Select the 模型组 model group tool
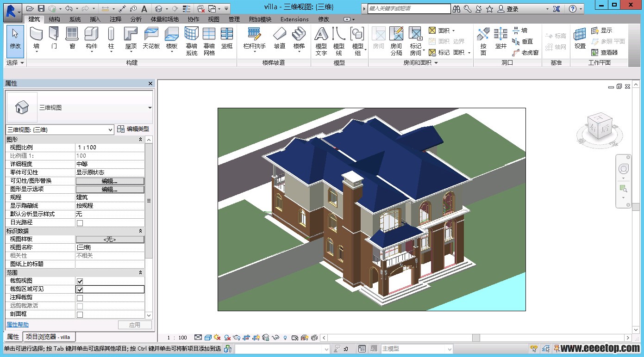 click(x=357, y=41)
